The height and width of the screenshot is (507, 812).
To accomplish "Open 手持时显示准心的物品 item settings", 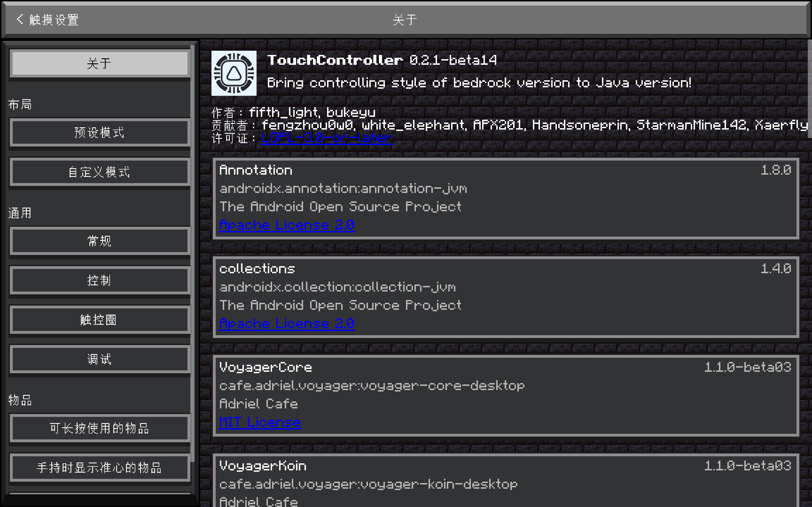I will coord(100,468).
